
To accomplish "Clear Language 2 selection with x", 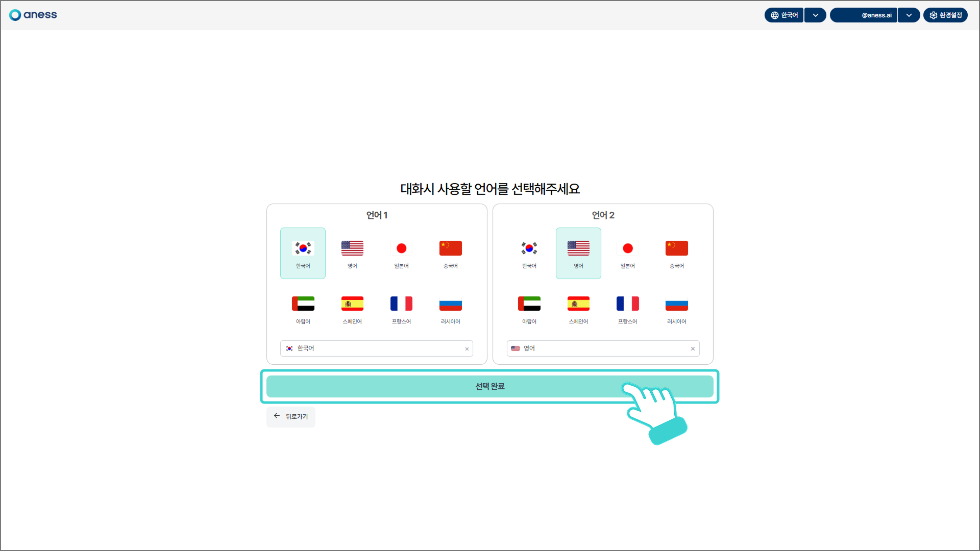I will (x=693, y=349).
